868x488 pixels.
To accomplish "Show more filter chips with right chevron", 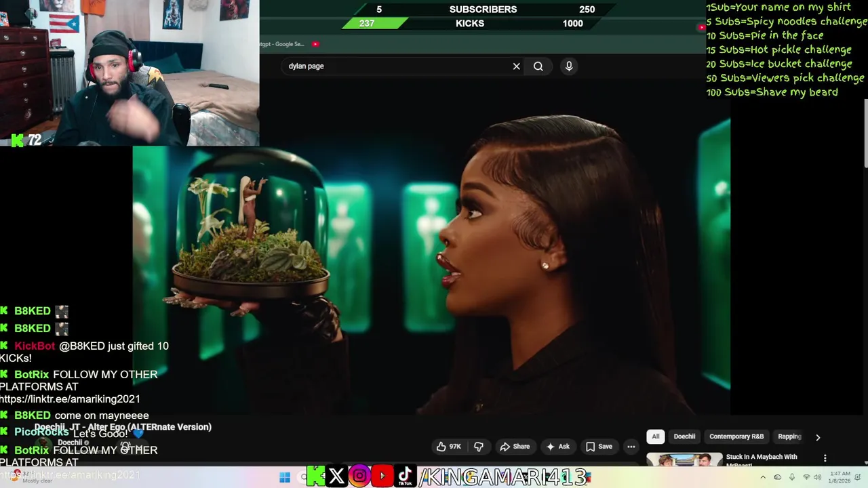I will tap(818, 437).
